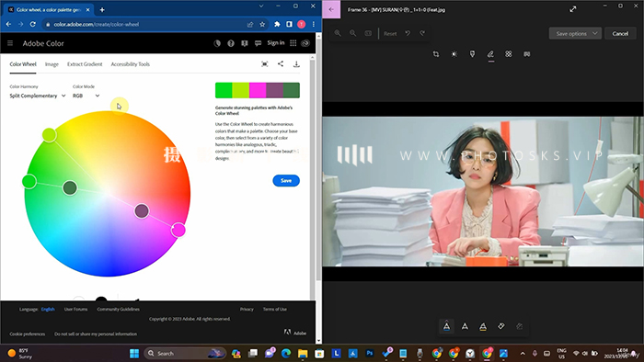Select the markup pen tool icon
The height and width of the screenshot is (362, 644).
coord(490,54)
